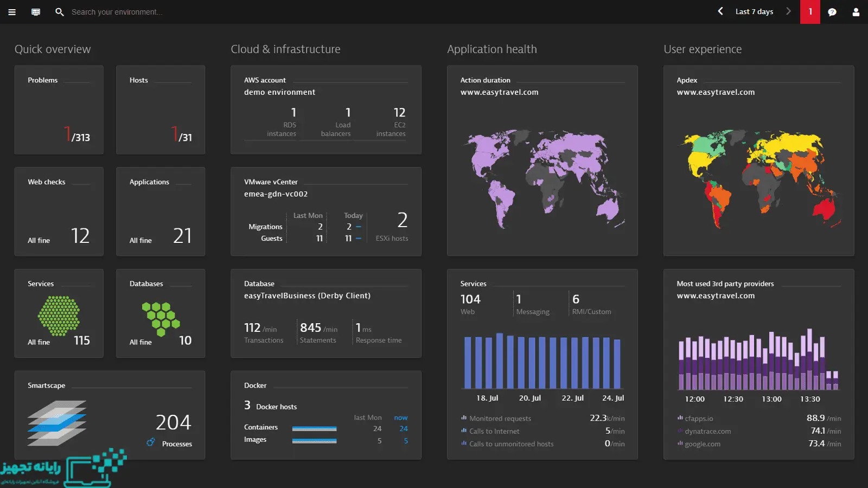
Task: Click '845 /min' Statements metric
Action: coord(318,328)
